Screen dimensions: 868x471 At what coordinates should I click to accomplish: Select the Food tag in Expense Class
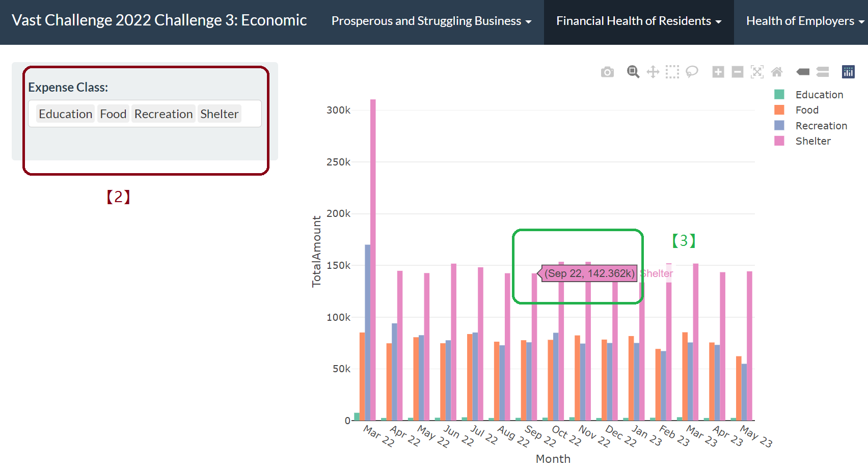[113, 114]
